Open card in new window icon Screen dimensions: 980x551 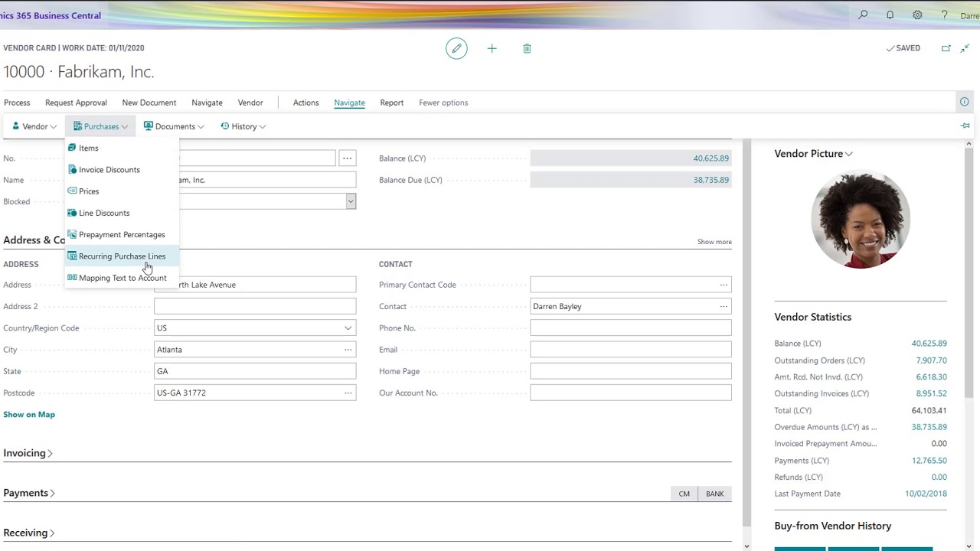tap(946, 48)
